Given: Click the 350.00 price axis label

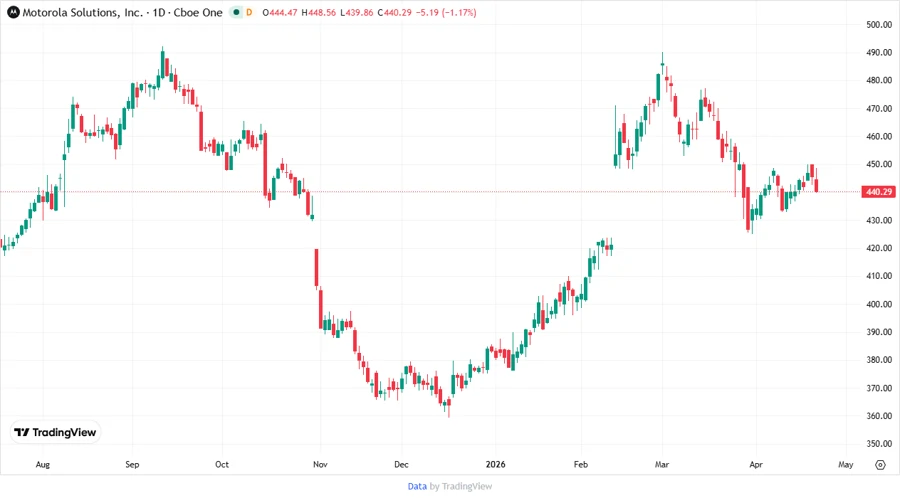Looking at the screenshot, I should [x=879, y=444].
